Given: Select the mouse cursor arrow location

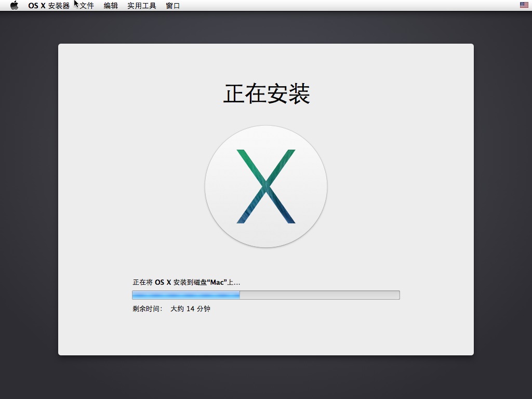Looking at the screenshot, I should point(75,5).
